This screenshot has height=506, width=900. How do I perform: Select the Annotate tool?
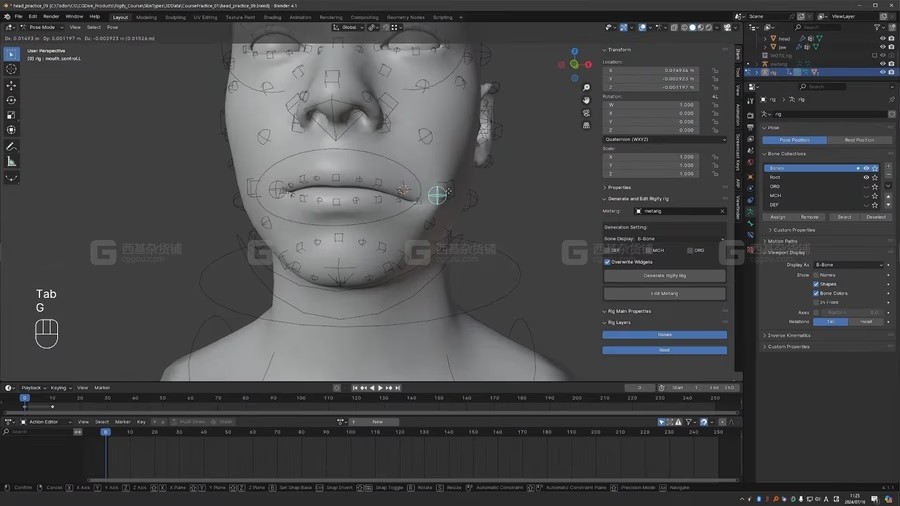click(11, 147)
